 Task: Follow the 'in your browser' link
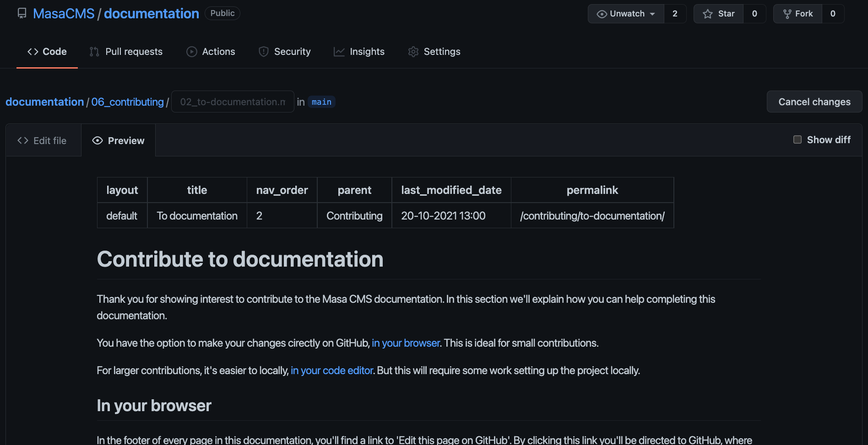406,343
